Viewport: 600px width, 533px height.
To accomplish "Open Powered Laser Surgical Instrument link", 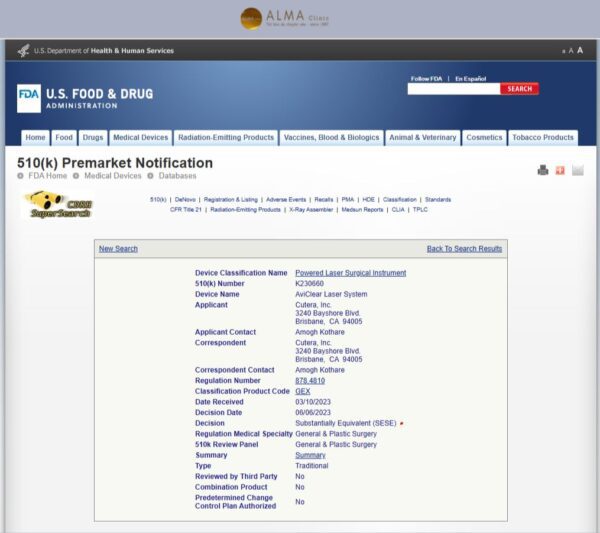I will 350,273.
